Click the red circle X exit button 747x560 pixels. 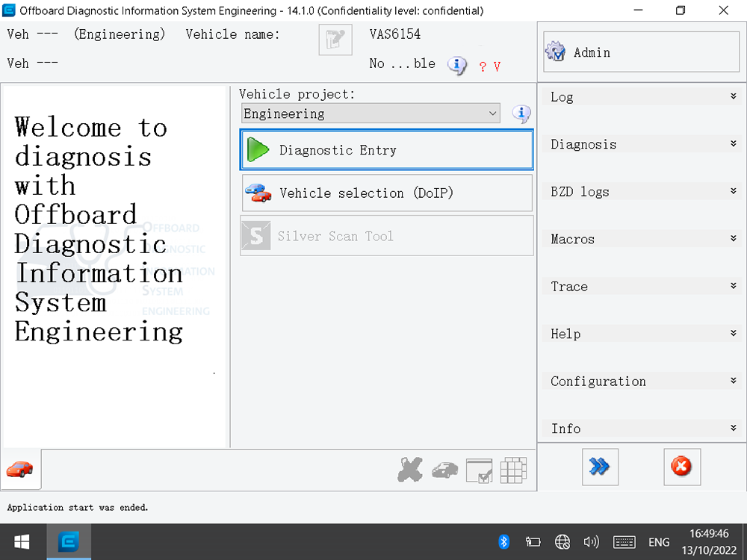[682, 467]
